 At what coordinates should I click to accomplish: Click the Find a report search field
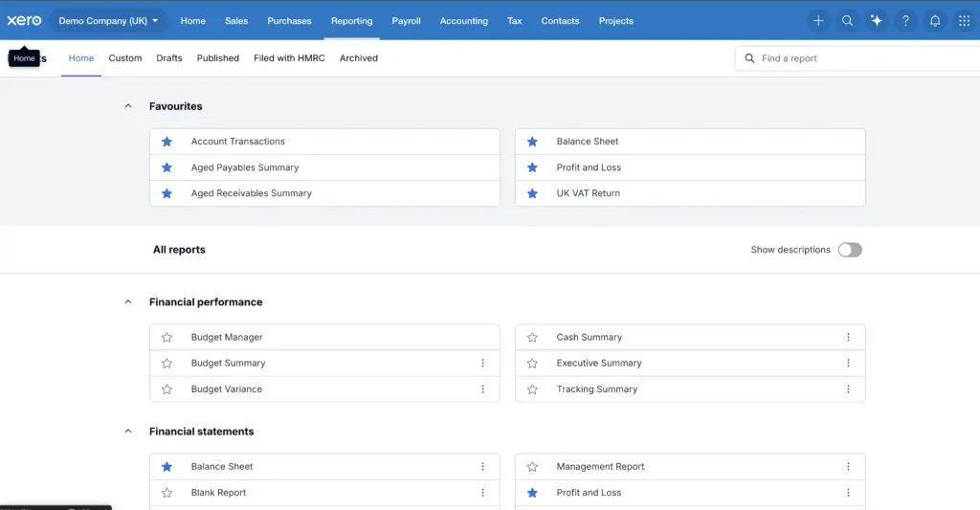(857, 58)
